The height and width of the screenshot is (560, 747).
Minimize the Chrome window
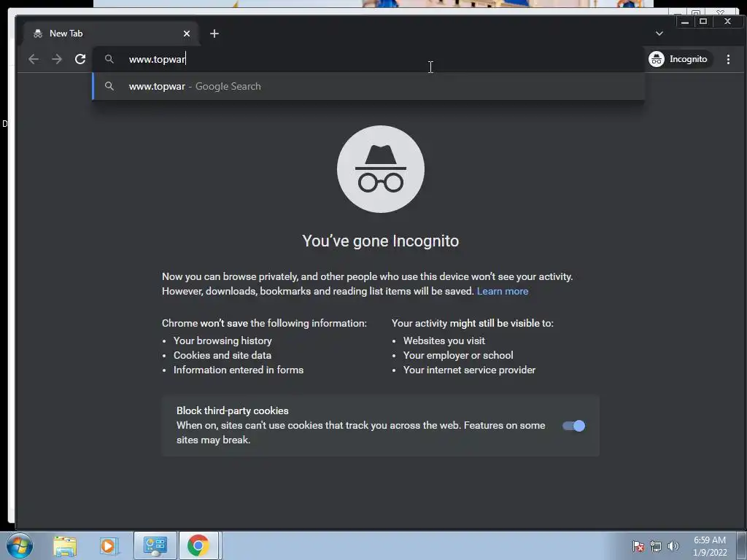coord(685,21)
